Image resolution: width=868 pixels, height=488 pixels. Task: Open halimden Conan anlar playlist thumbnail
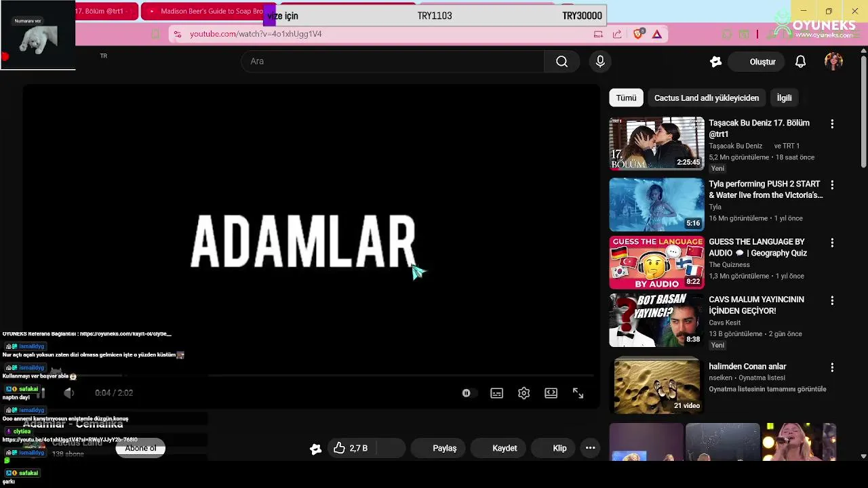coord(656,385)
